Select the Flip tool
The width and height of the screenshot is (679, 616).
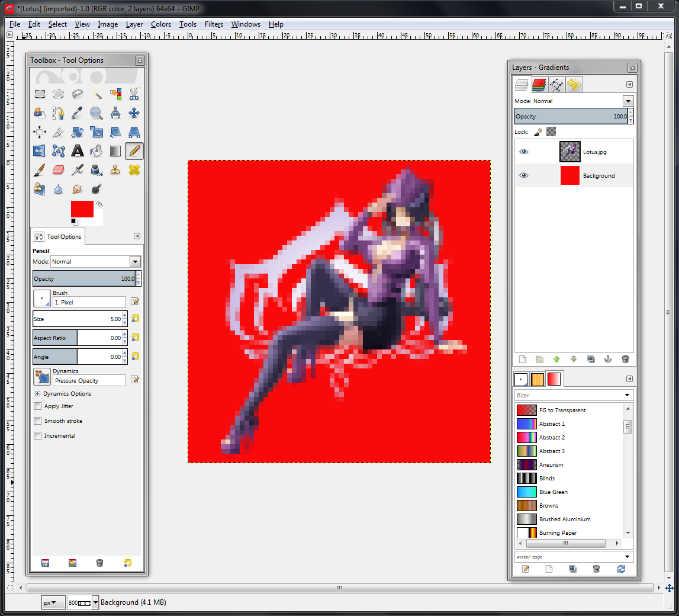(x=40, y=151)
